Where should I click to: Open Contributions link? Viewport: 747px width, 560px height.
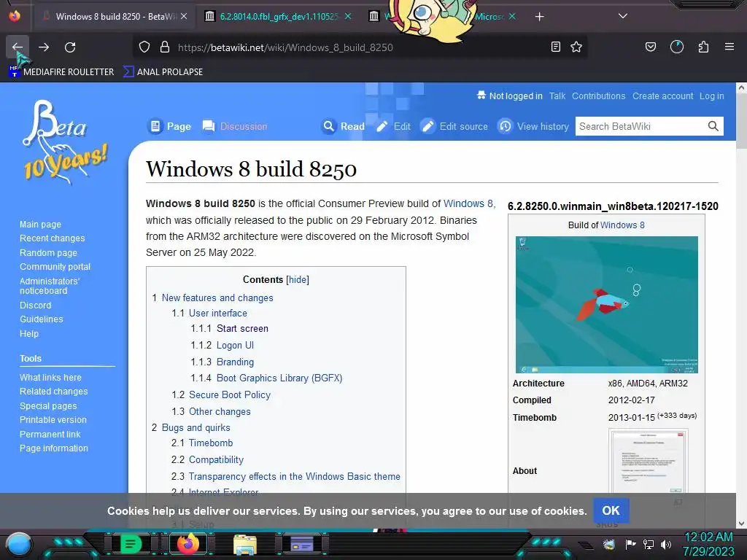coord(598,96)
